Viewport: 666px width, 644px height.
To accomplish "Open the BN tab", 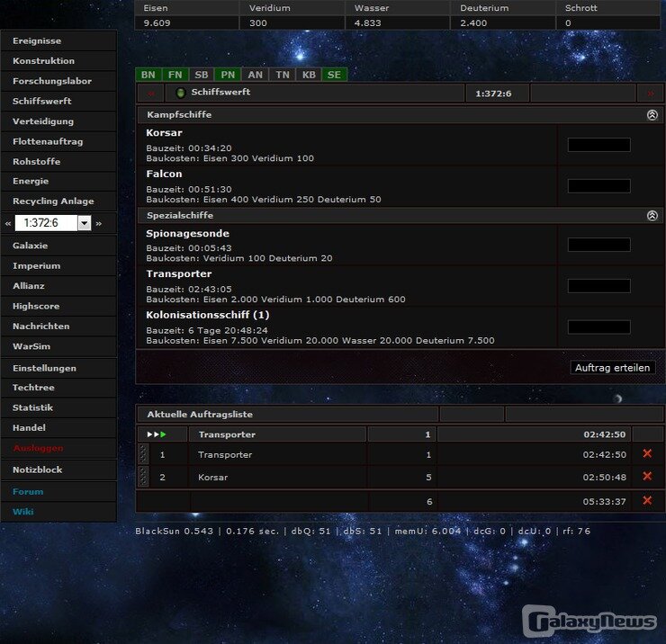I will 148,75.
